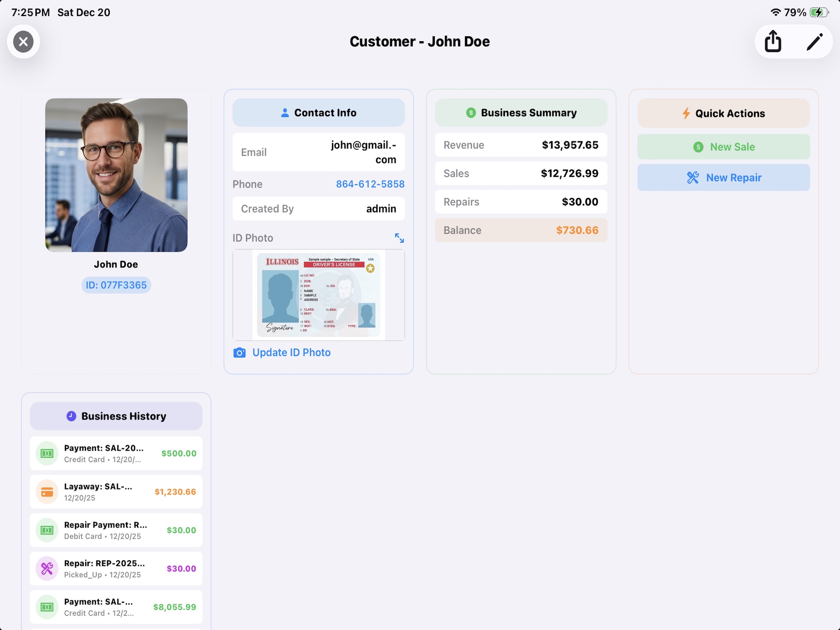Viewport: 840px width, 630px height.
Task: Select the camera icon beside Update ID Photo
Action: click(239, 353)
